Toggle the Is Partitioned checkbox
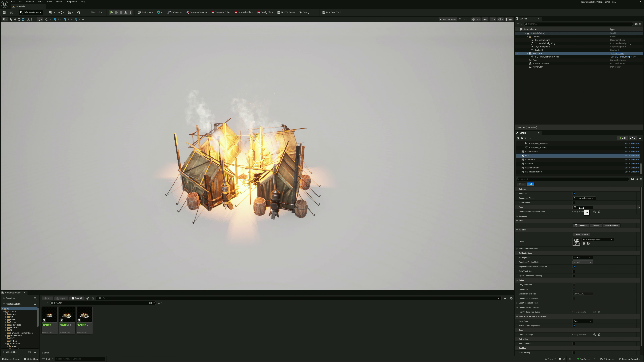The image size is (644, 362). click(574, 203)
